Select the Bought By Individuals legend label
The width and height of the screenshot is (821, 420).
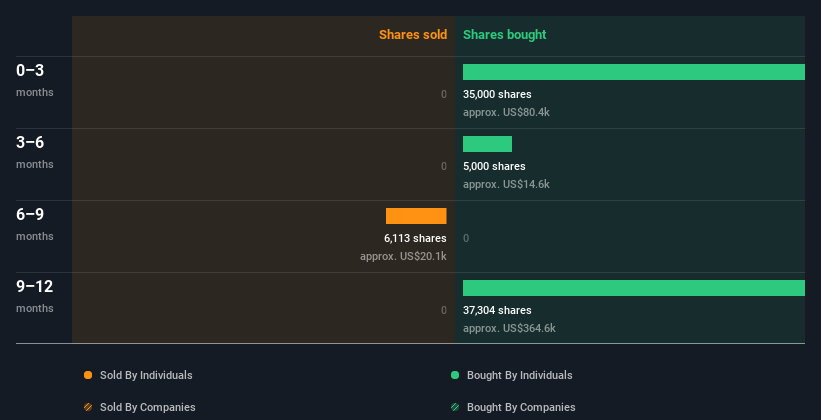point(519,375)
